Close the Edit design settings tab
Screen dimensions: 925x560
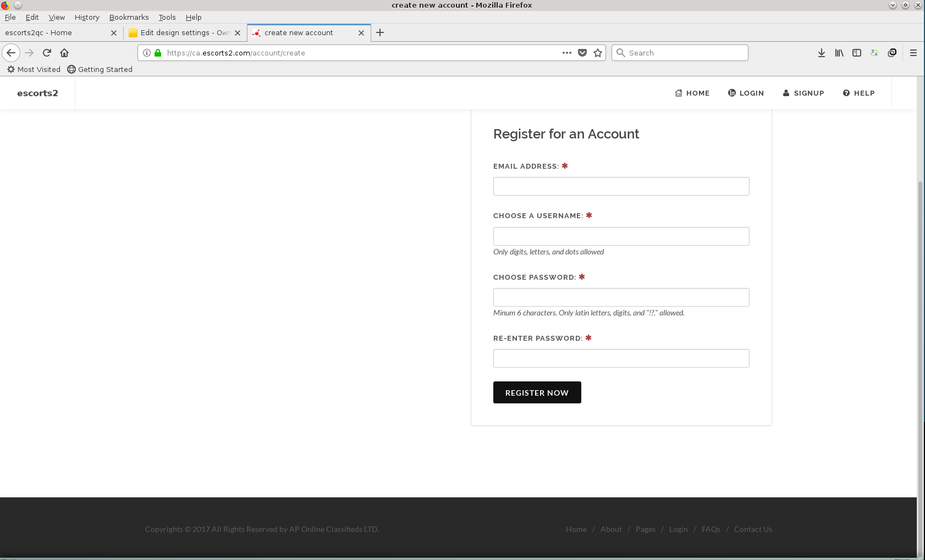[x=238, y=33]
